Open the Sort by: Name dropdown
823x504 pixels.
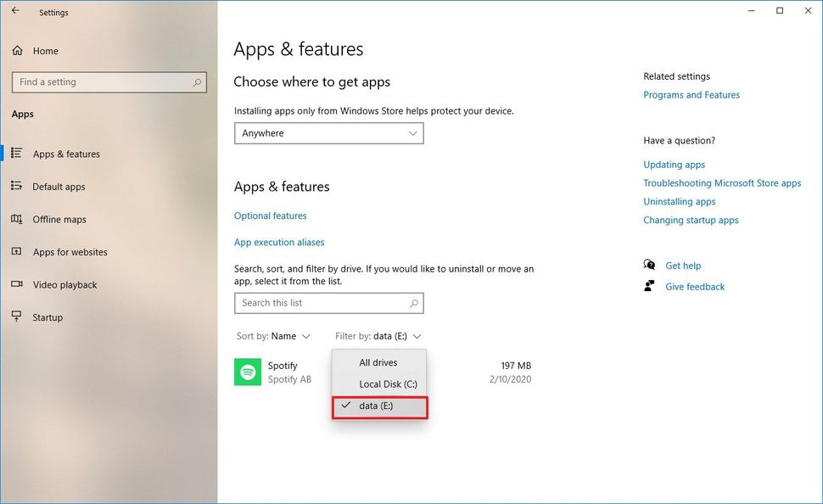pos(273,336)
